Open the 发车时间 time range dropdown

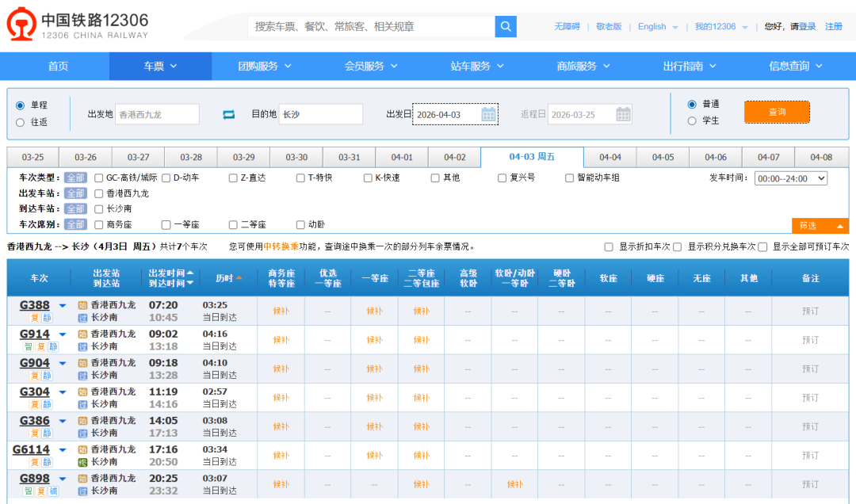coord(790,178)
